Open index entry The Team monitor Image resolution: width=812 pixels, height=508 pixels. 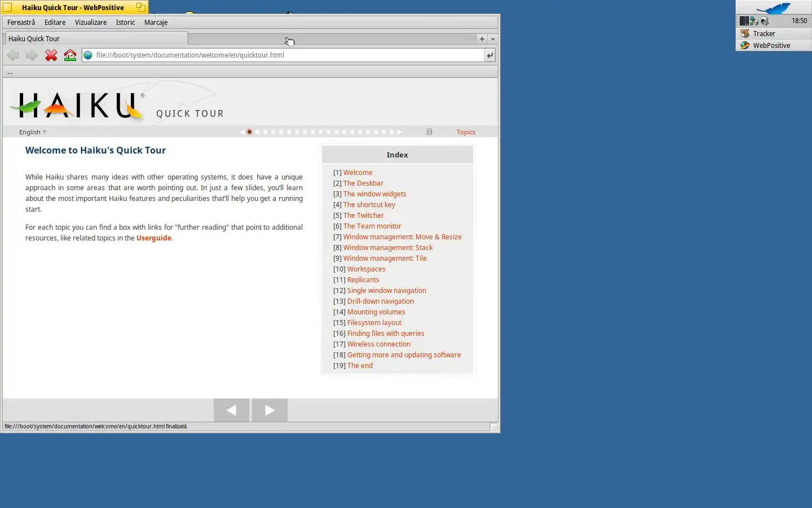point(372,226)
